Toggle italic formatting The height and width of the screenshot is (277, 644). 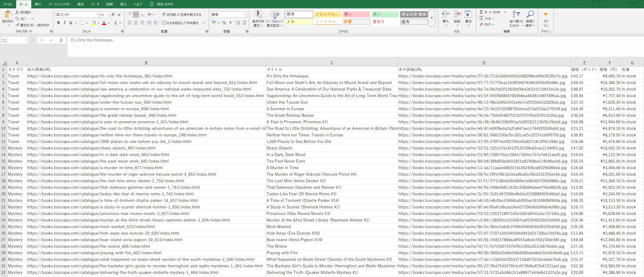pos(65,23)
